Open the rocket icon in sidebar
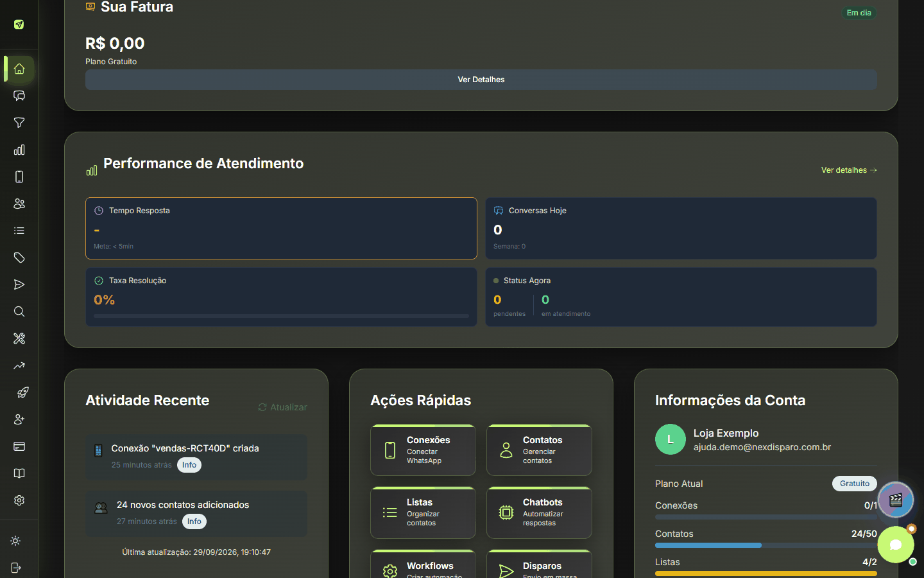 point(22,392)
